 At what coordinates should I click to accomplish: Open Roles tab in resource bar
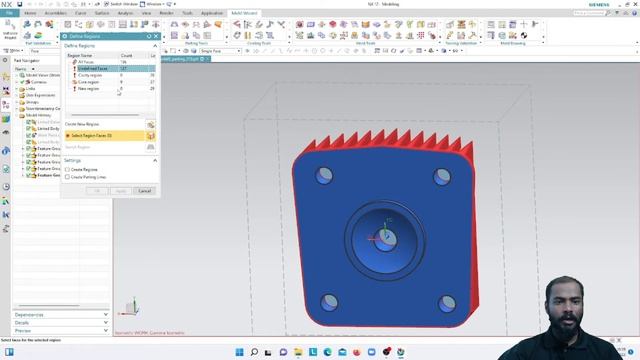click(x=6, y=201)
